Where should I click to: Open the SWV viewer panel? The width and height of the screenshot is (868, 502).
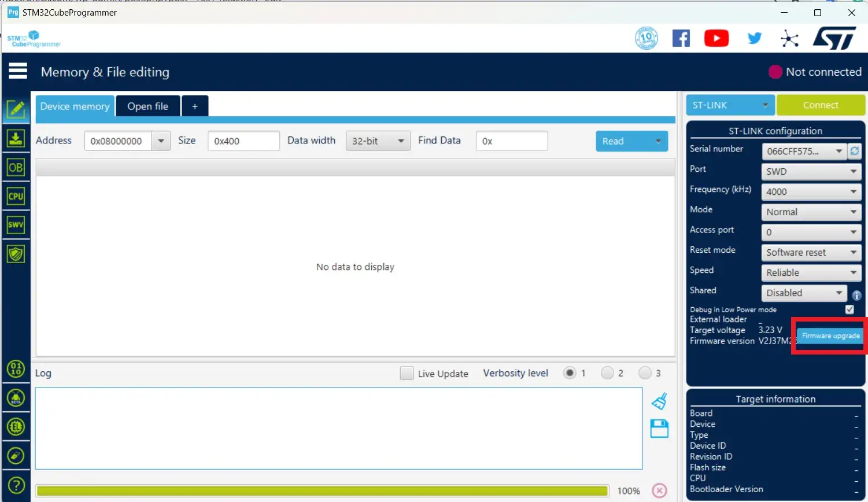pyautogui.click(x=16, y=225)
